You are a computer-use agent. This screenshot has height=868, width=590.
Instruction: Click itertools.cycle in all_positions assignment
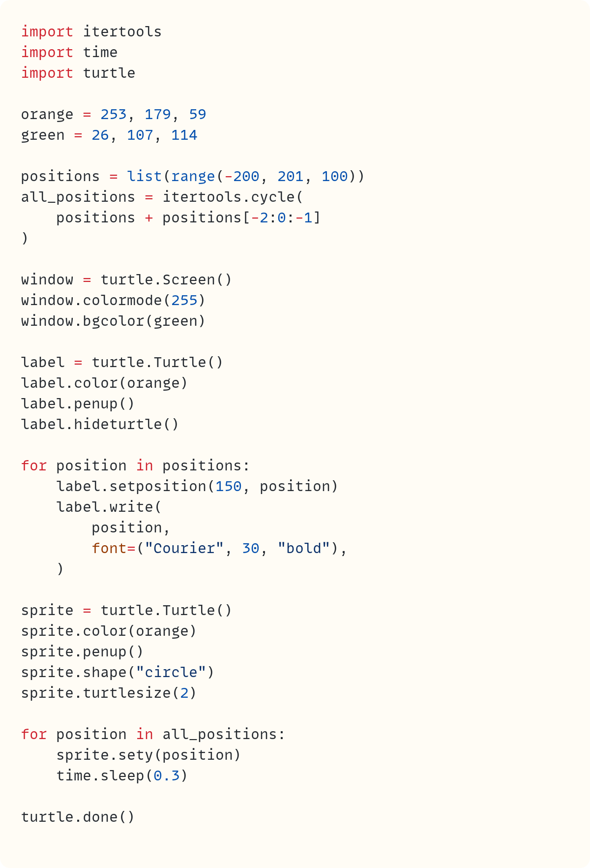(x=228, y=197)
